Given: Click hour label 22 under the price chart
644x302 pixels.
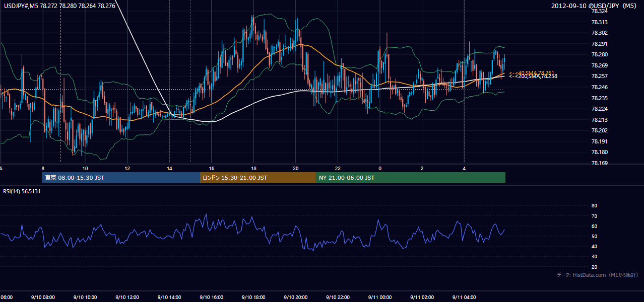Looking at the screenshot, I should pos(338,168).
